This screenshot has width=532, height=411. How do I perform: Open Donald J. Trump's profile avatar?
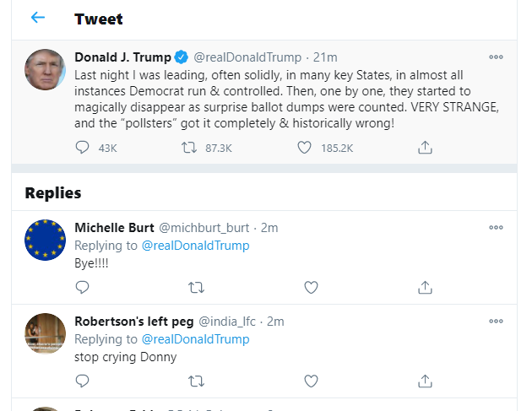point(45,69)
